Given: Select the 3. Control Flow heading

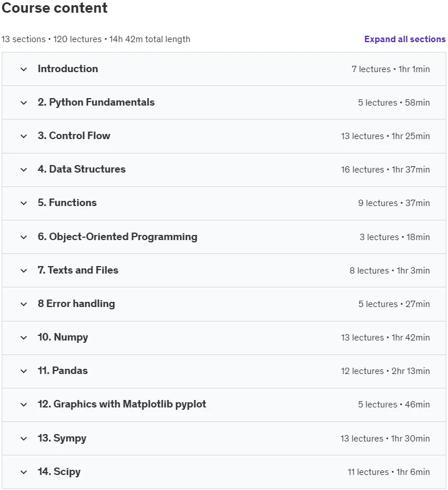Looking at the screenshot, I should coord(74,136).
